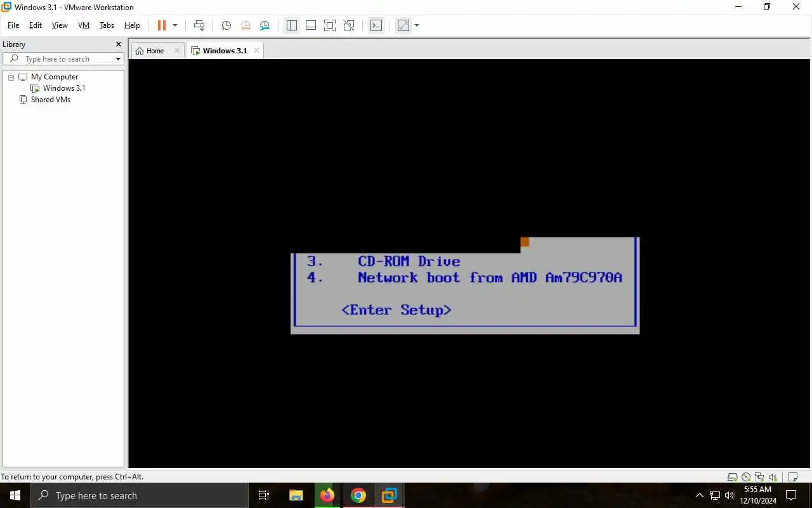Click the network adapter status icon
The image size is (812, 508).
(x=759, y=477)
